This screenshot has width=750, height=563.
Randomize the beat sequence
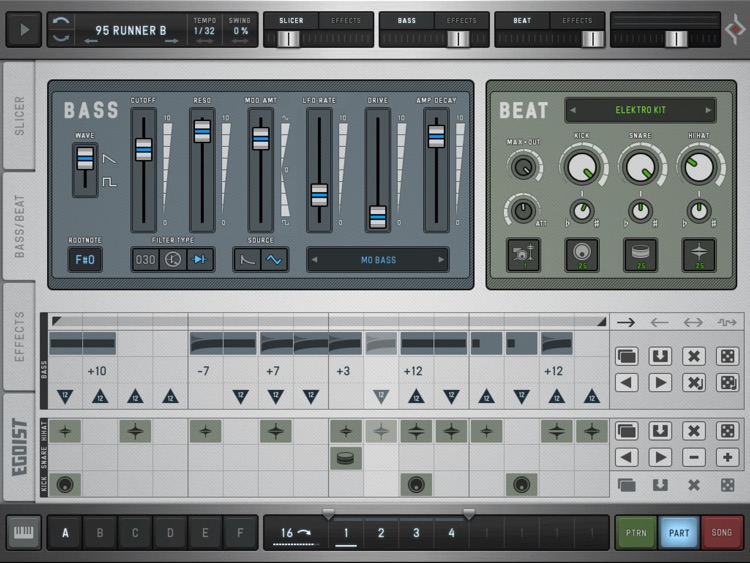(x=728, y=431)
